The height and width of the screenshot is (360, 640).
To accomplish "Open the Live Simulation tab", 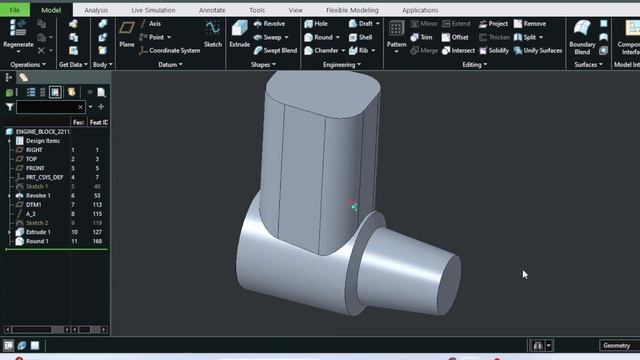I will (153, 10).
